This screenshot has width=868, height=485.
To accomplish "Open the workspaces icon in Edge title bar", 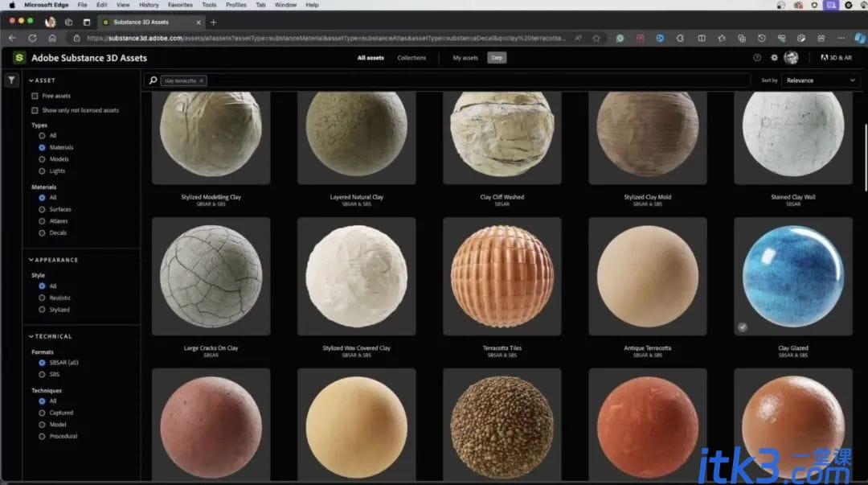I will [68, 23].
